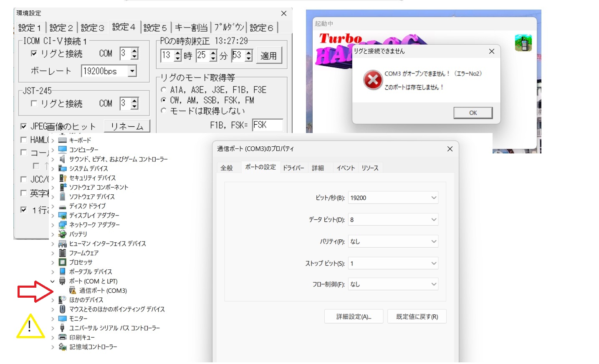599x364 pixels.
Task: Click the ポータブル デバイス icon
Action: 63,271
